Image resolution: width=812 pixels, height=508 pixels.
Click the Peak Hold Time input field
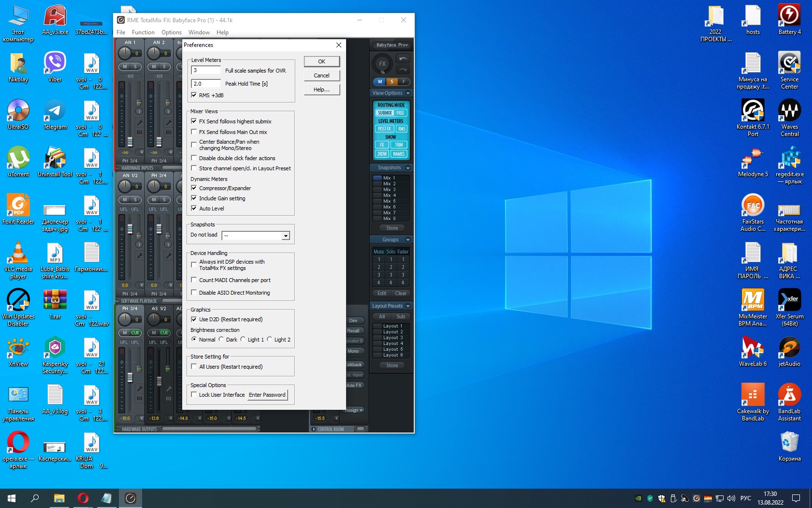[x=206, y=84]
